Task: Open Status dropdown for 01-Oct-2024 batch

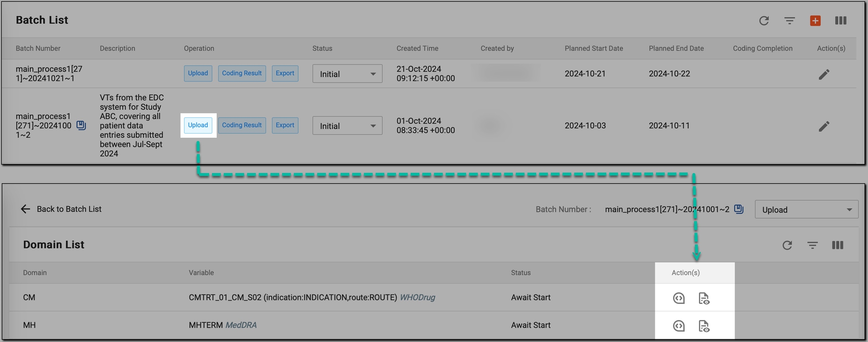Action: 347,126
